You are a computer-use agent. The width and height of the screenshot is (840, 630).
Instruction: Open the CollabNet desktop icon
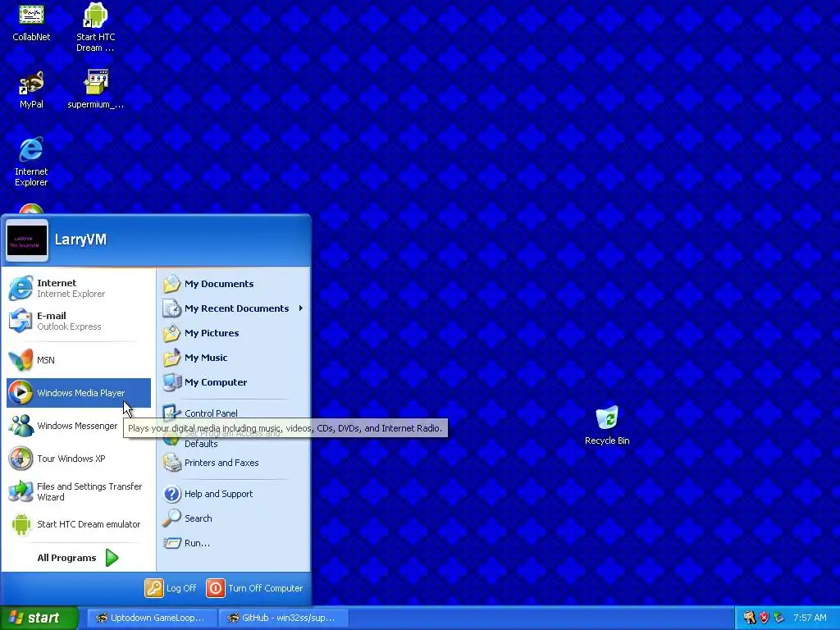tap(31, 22)
